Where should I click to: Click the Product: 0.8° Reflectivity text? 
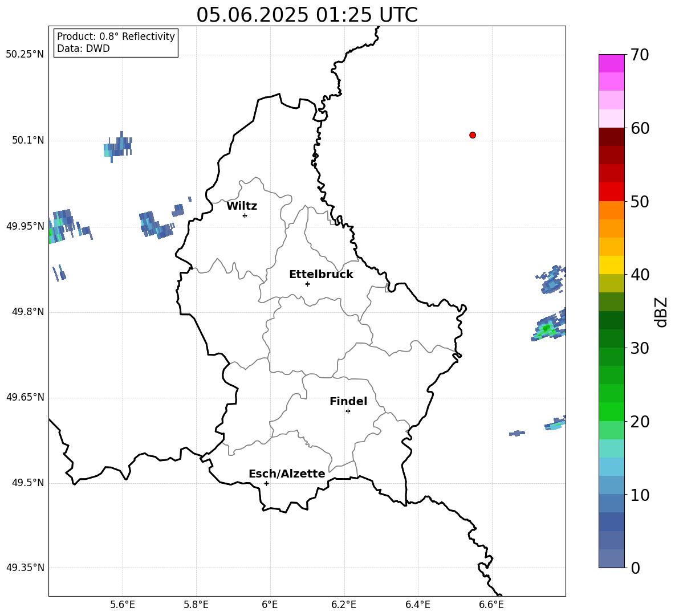pos(116,36)
